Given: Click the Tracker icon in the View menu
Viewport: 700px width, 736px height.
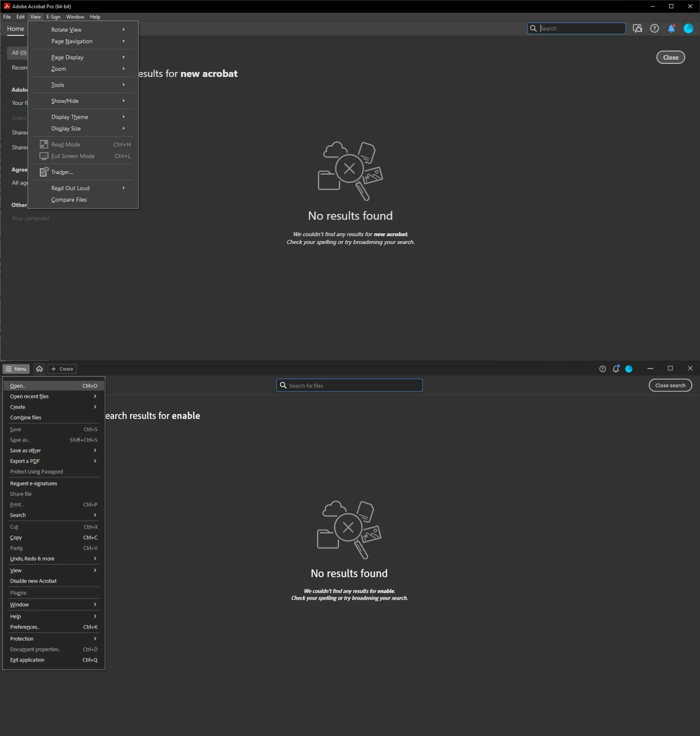Looking at the screenshot, I should tap(44, 172).
